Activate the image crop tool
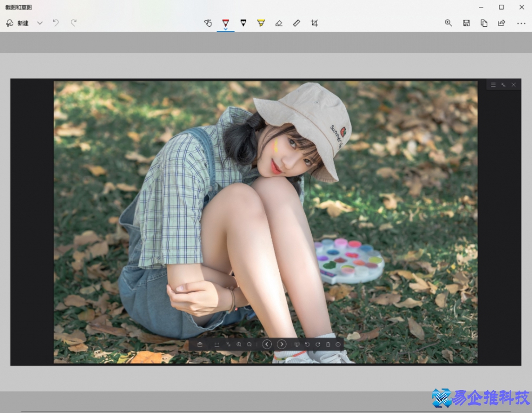This screenshot has height=413, width=532. (314, 23)
